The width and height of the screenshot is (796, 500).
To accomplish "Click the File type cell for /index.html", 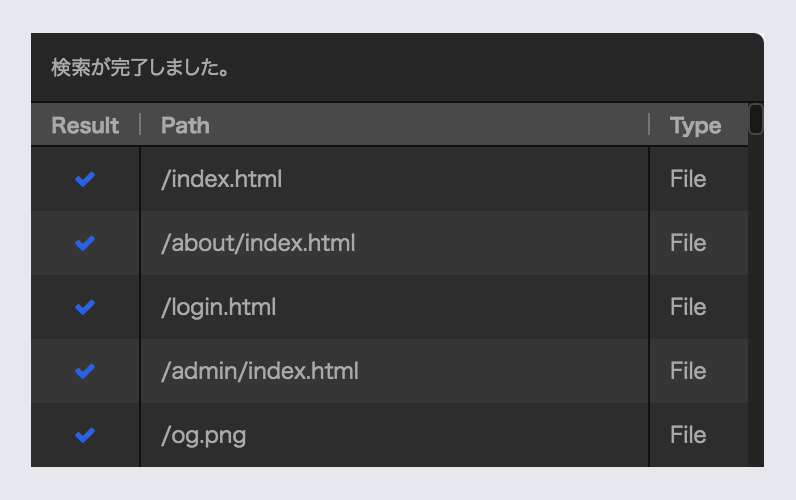I will [688, 179].
